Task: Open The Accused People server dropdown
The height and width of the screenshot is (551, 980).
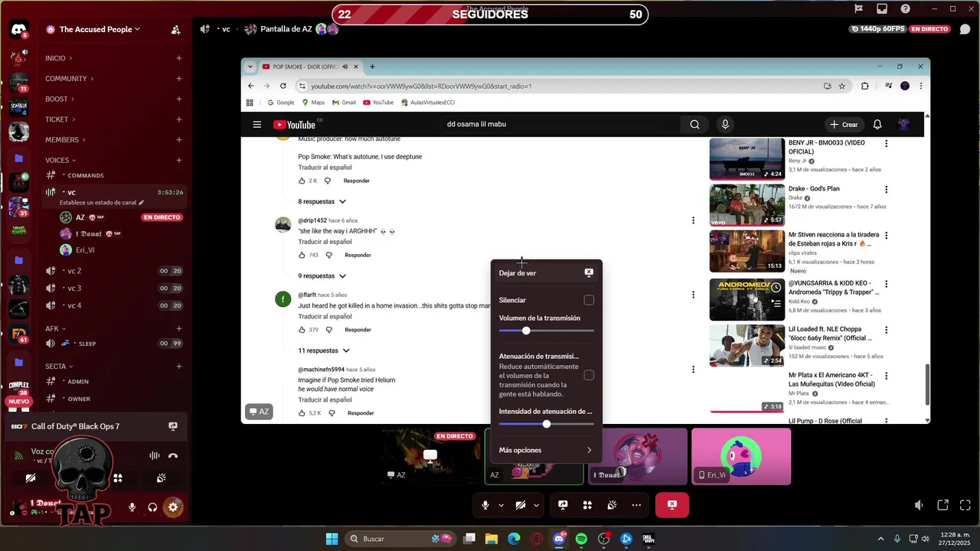Action: (x=100, y=30)
